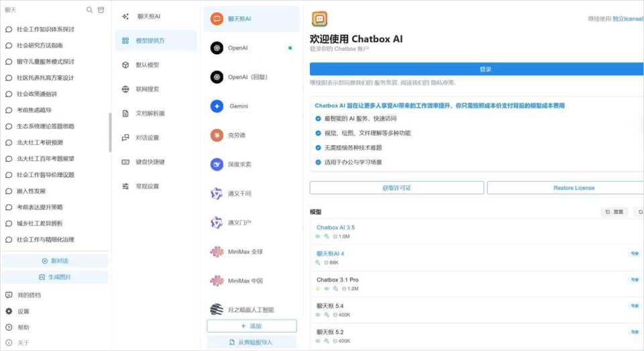Screen dimensions: 644x351
Task: Select 通义门户 provider icon
Action: (x=217, y=223)
